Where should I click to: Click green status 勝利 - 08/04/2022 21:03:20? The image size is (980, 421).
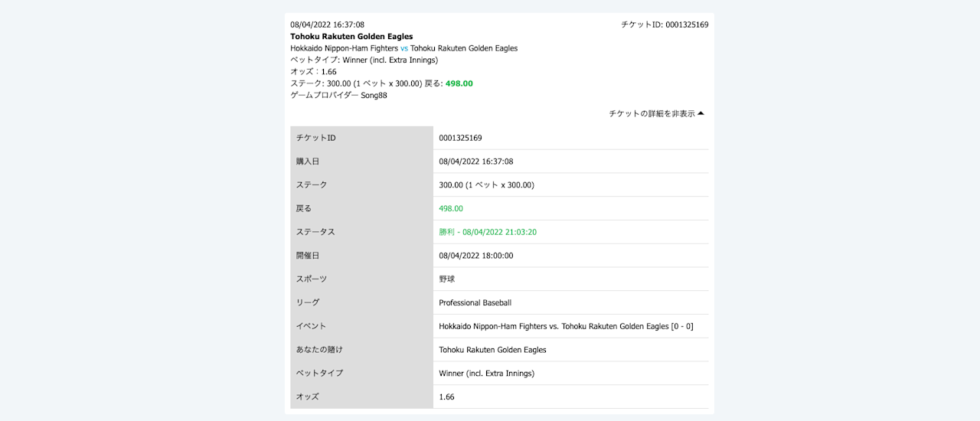(x=488, y=232)
